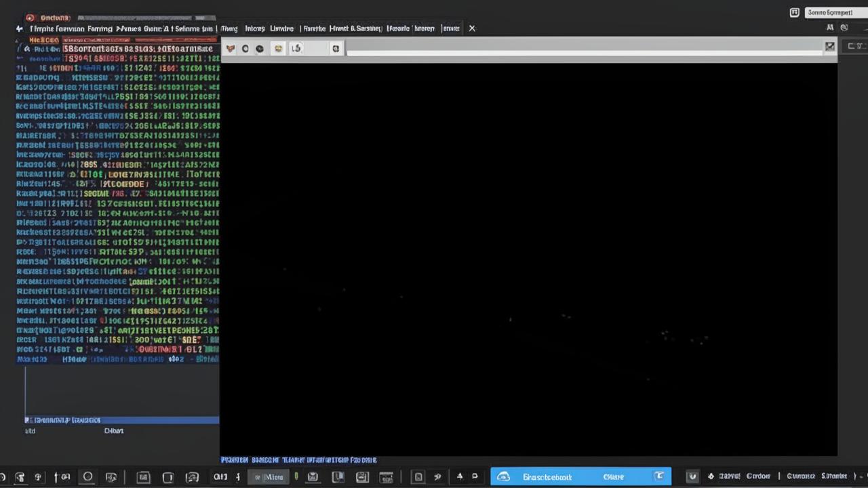Click the blue status text below the preview pane
868x488 pixels.
299,460
